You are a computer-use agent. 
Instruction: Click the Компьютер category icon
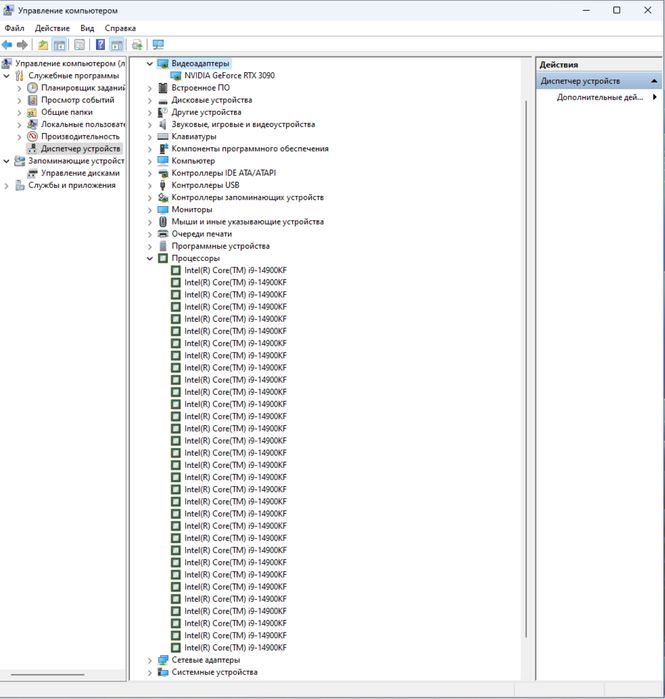coord(163,161)
